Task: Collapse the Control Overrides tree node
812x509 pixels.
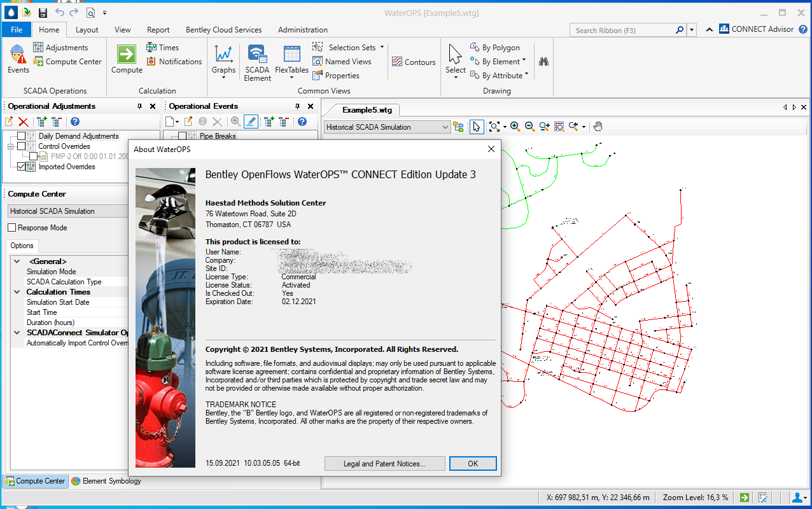Action: 11,146
